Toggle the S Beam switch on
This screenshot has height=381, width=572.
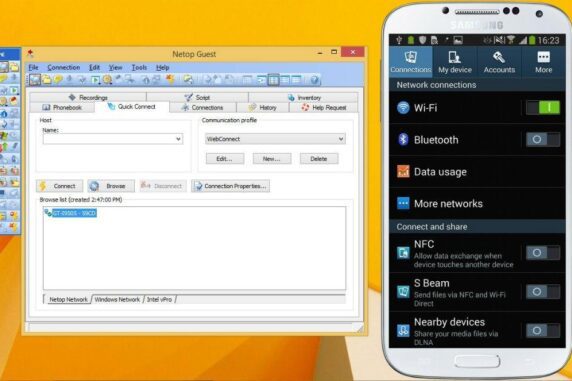[x=543, y=292]
